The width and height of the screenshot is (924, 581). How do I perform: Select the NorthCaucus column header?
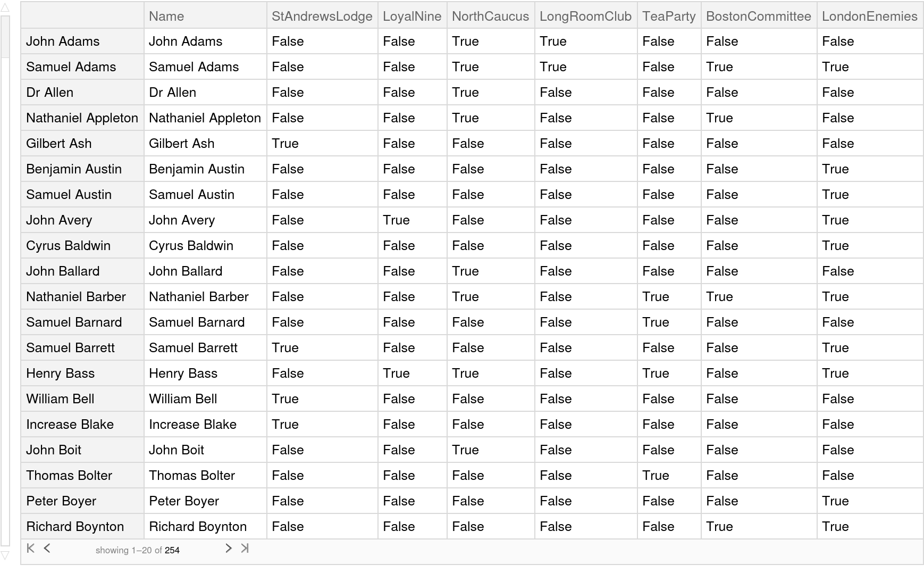pos(490,16)
